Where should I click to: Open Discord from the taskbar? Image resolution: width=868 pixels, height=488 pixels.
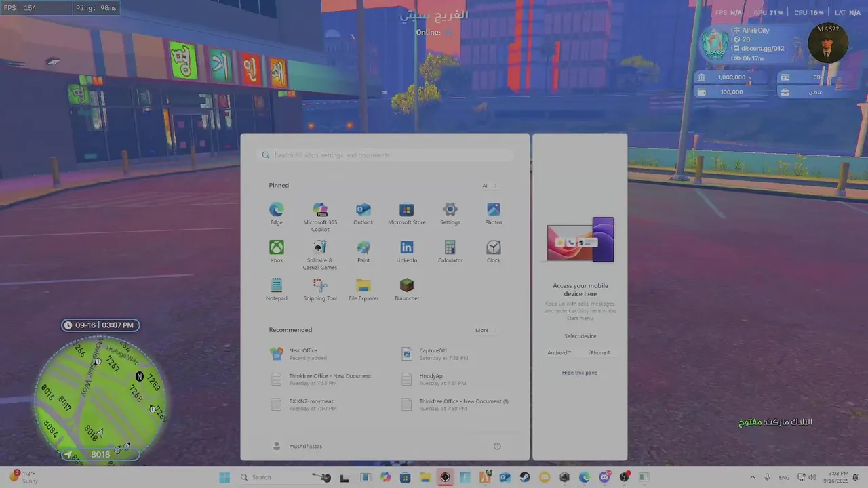[x=604, y=477]
